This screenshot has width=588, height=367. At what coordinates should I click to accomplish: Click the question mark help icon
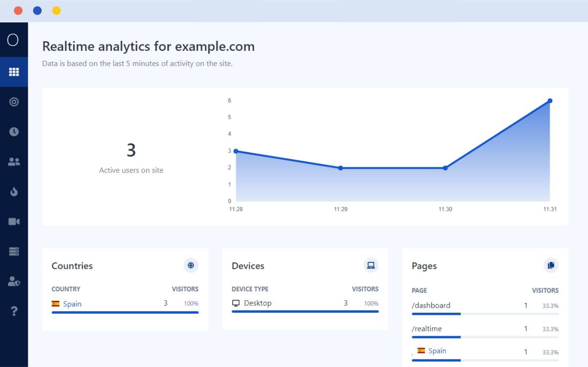point(14,311)
